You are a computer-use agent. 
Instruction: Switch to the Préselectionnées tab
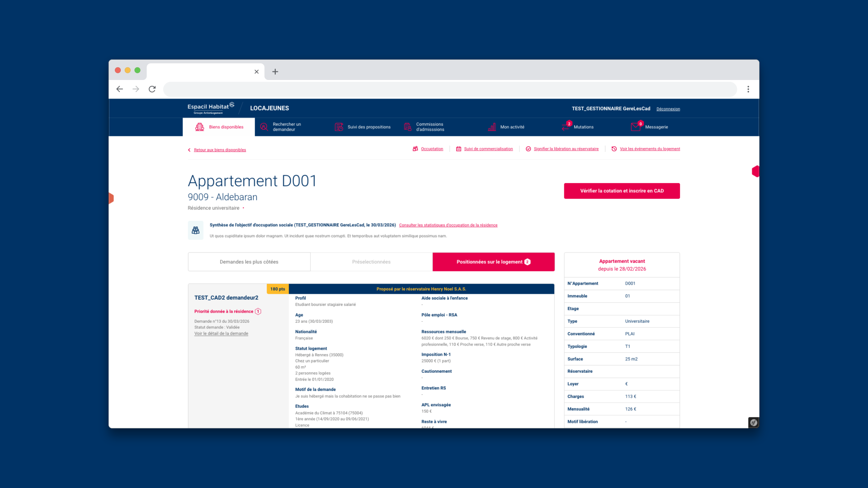[x=371, y=262]
